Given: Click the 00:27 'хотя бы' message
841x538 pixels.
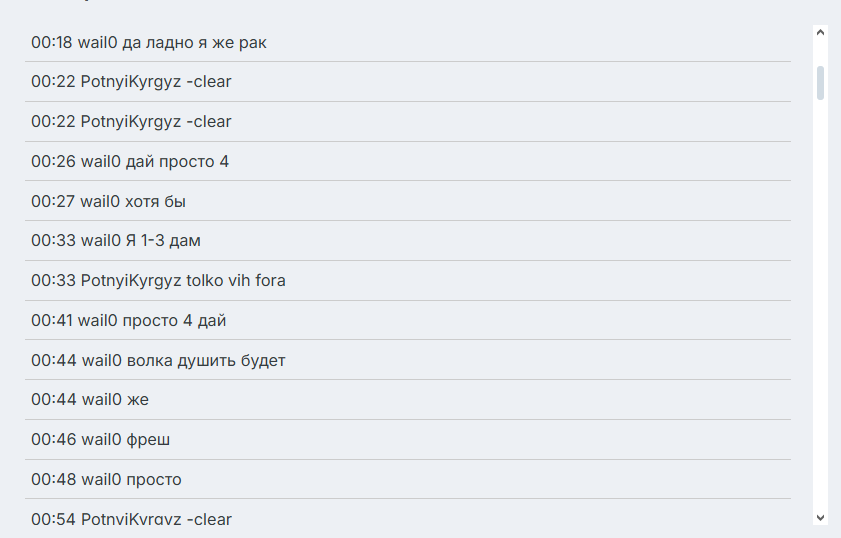Looking at the screenshot, I should click(x=155, y=201).
